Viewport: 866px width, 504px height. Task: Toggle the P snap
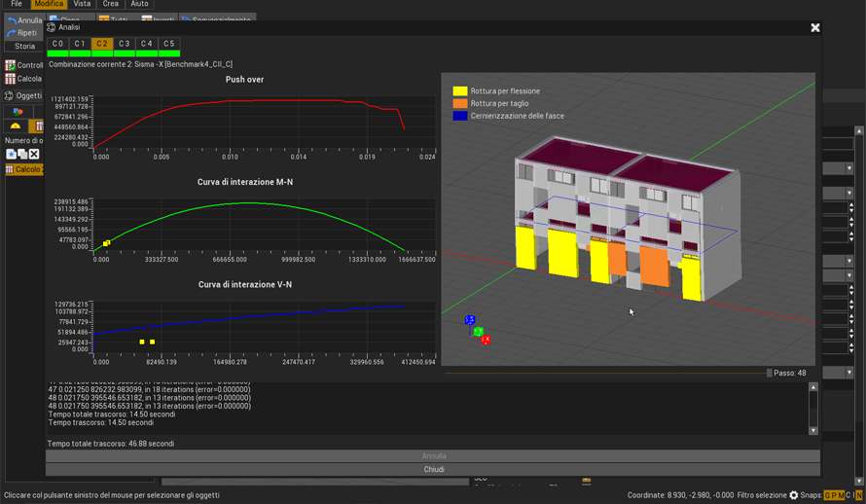tap(833, 495)
